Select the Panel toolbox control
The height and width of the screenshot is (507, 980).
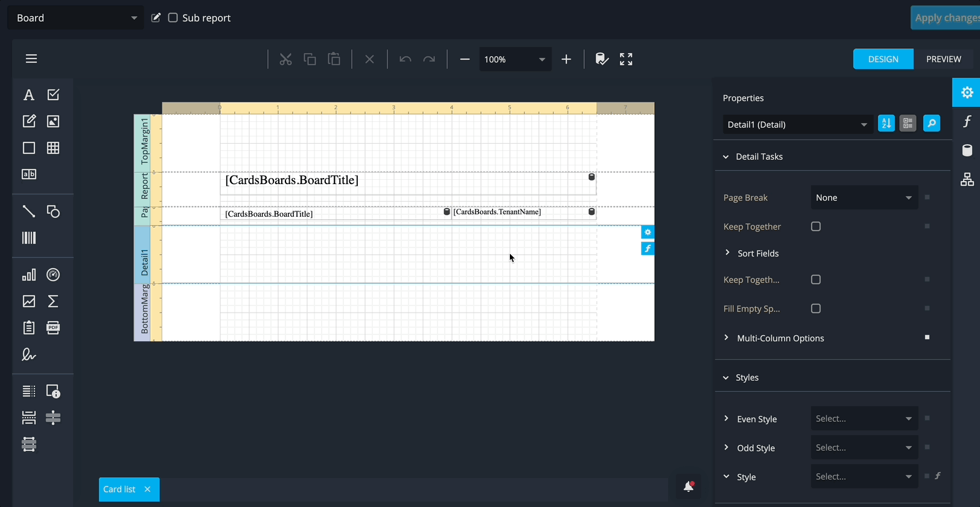[x=29, y=148]
